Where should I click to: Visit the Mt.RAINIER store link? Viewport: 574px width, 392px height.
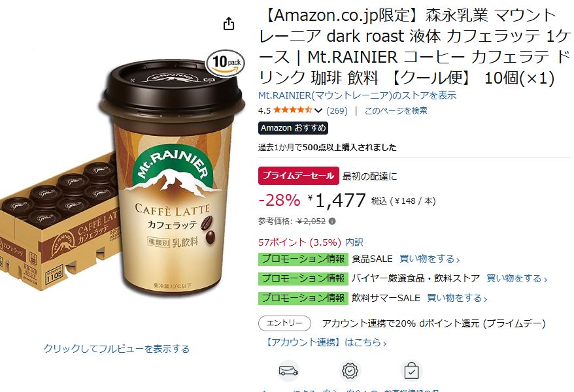coord(358,95)
